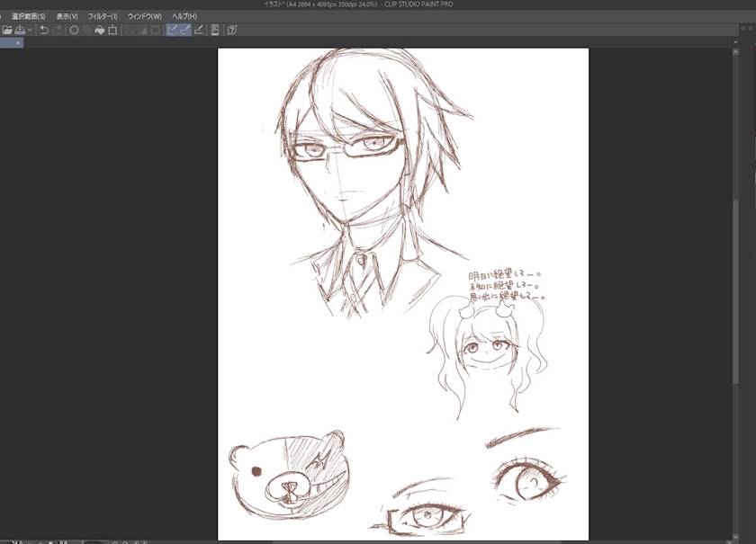Select the Fill paint bucket icon
Image resolution: width=756 pixels, height=544 pixels.
tap(99, 30)
